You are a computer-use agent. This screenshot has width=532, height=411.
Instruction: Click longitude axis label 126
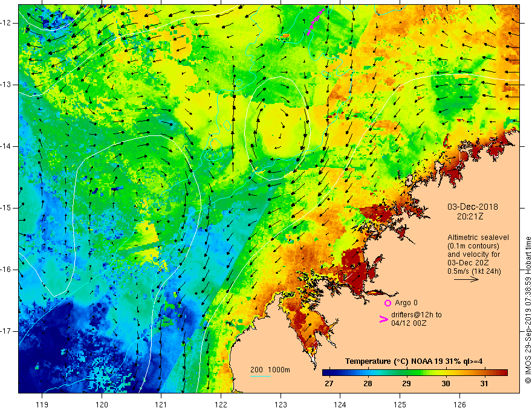pyautogui.click(x=459, y=404)
